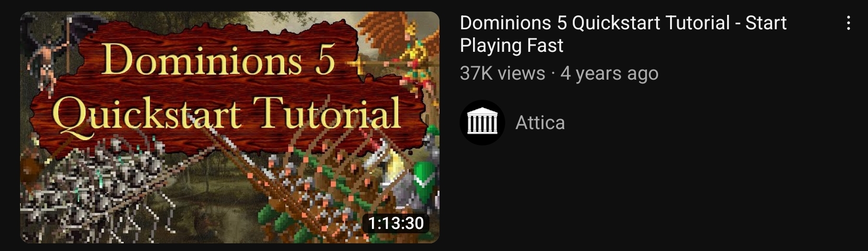Click the Attica channel avatar icon

[x=482, y=123]
